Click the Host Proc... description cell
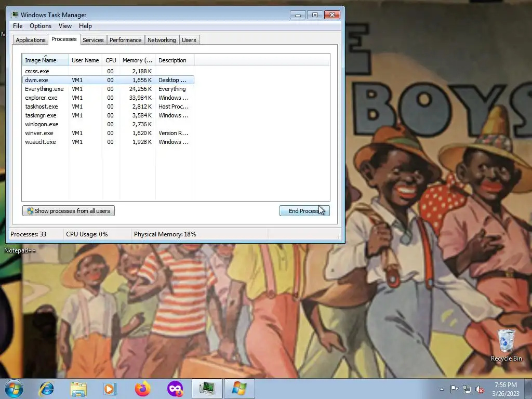 [x=174, y=107]
